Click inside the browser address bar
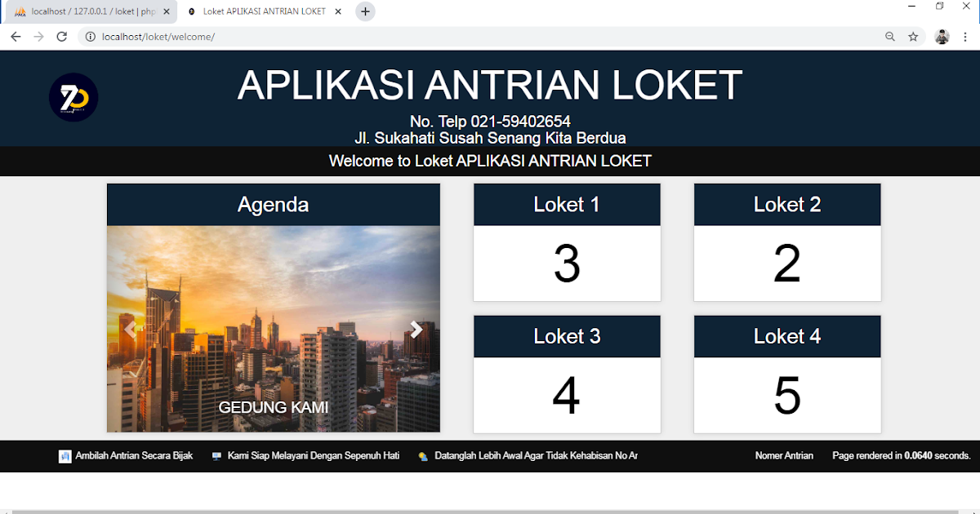 327,36
